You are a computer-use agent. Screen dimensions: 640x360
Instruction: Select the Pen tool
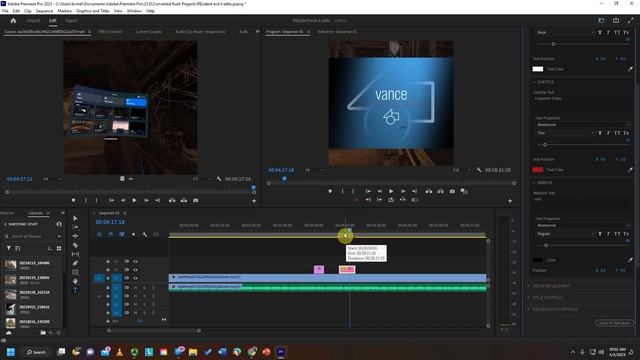tap(76, 263)
